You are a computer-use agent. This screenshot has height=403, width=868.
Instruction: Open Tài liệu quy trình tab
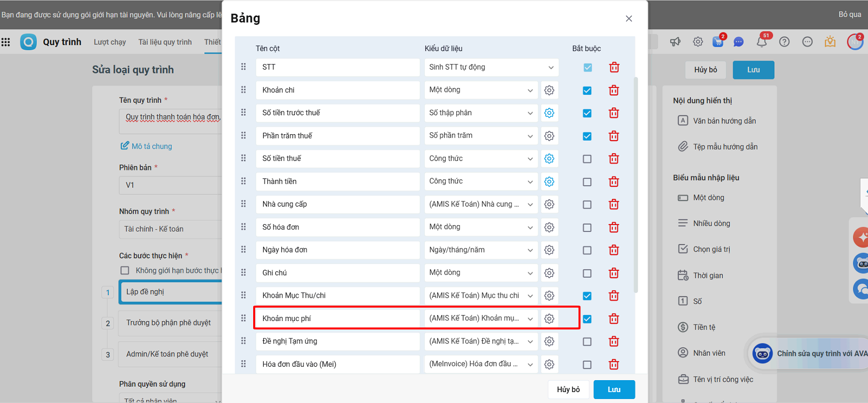point(165,42)
